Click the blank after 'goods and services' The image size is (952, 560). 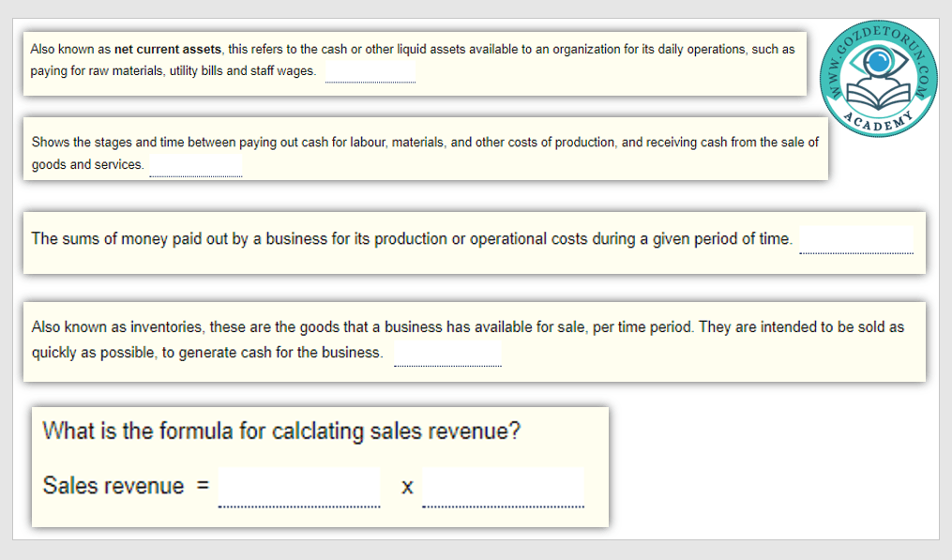click(x=195, y=166)
